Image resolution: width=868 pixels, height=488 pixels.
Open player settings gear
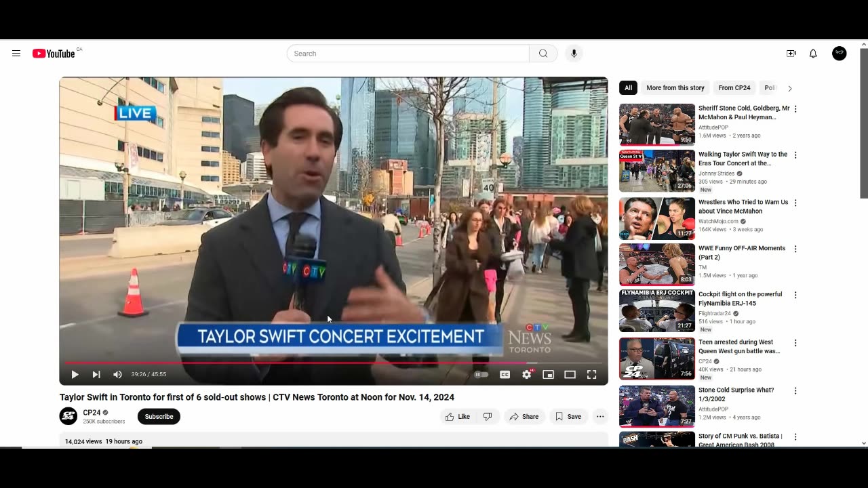527,374
